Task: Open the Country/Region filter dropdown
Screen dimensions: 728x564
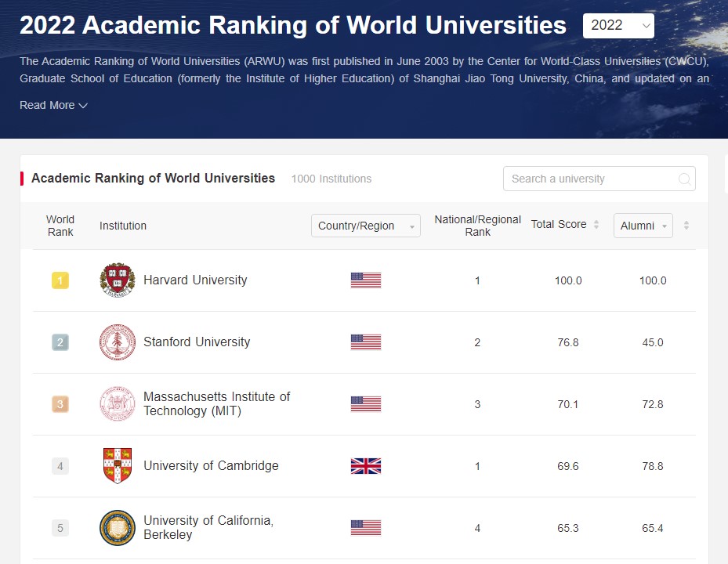Action: (365, 226)
